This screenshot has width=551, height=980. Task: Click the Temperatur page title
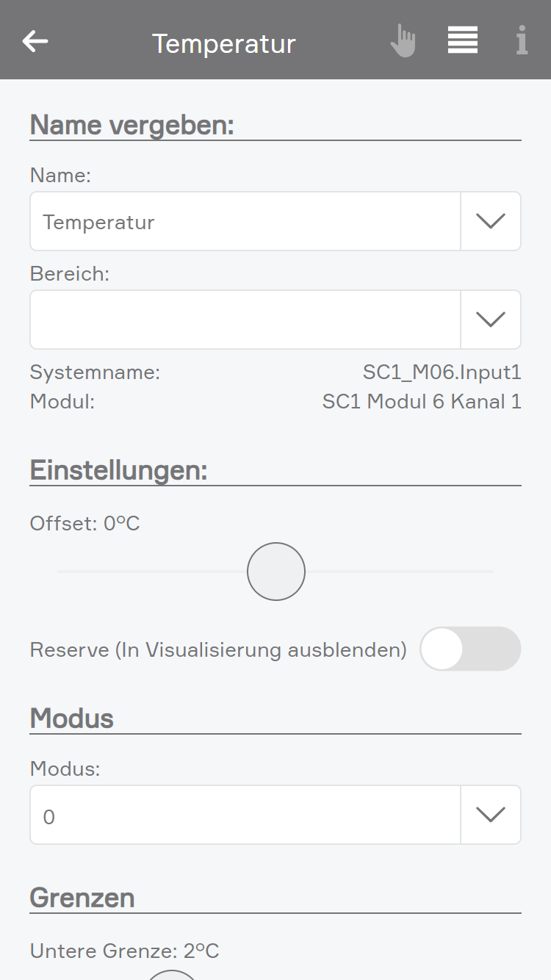[x=223, y=44]
